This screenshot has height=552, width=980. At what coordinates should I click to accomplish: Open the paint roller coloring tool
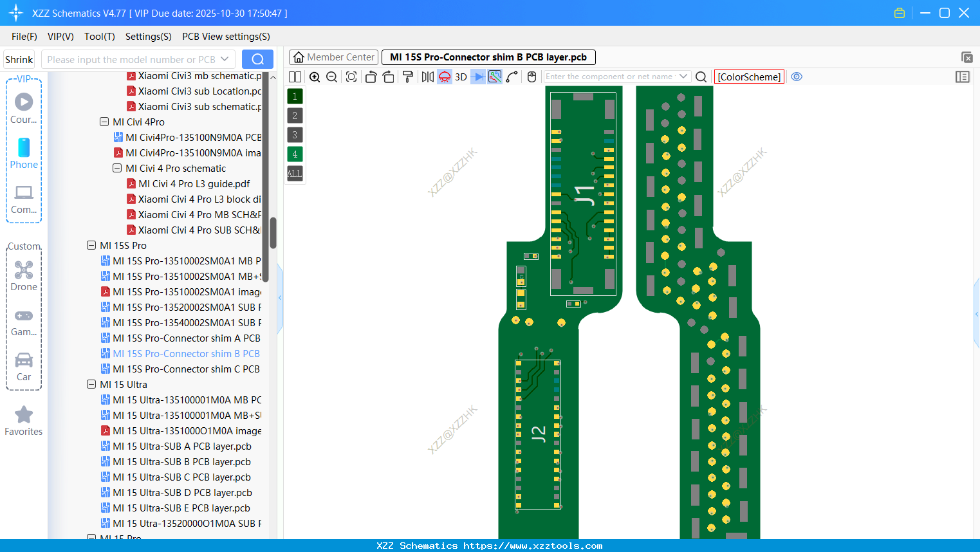coord(408,77)
